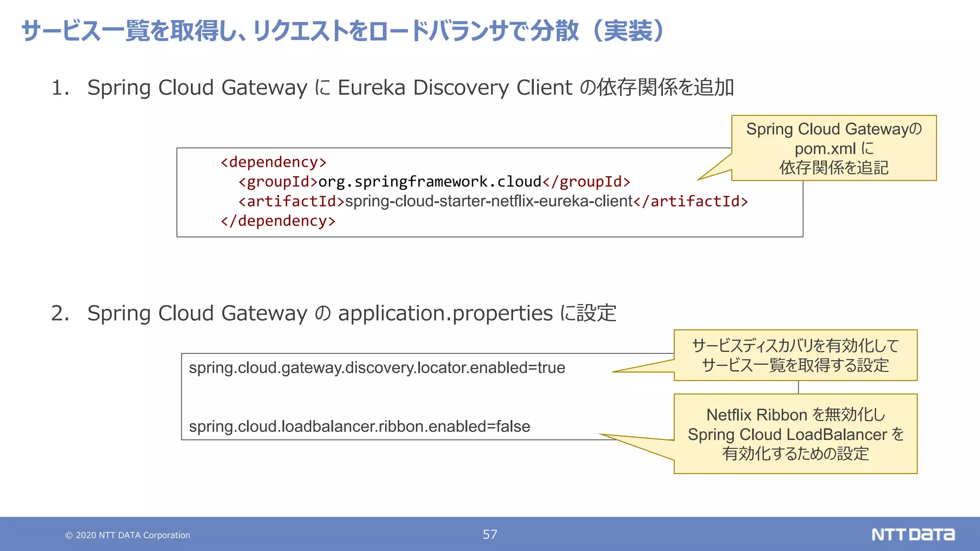Click step 2 application.properties heading
The image size is (980, 551).
pos(351,313)
